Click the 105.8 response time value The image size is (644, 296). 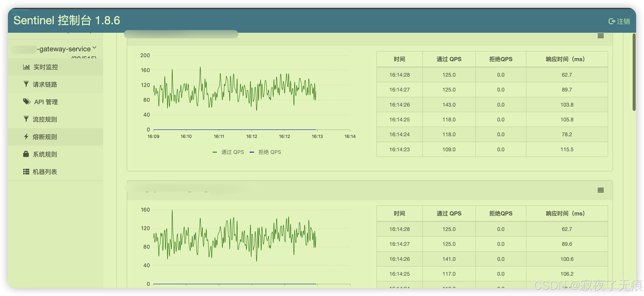567,120
